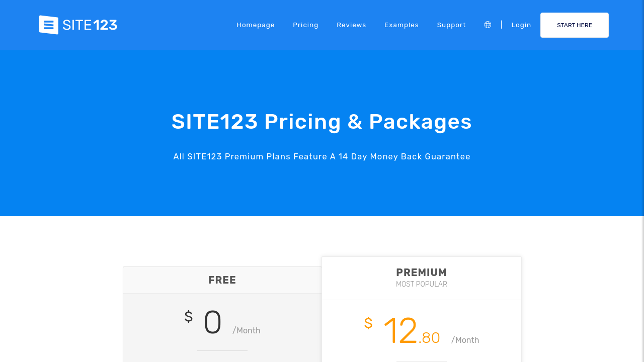Image resolution: width=644 pixels, height=362 pixels.
Task: Click the Free plan's /Month label
Action: [247, 331]
